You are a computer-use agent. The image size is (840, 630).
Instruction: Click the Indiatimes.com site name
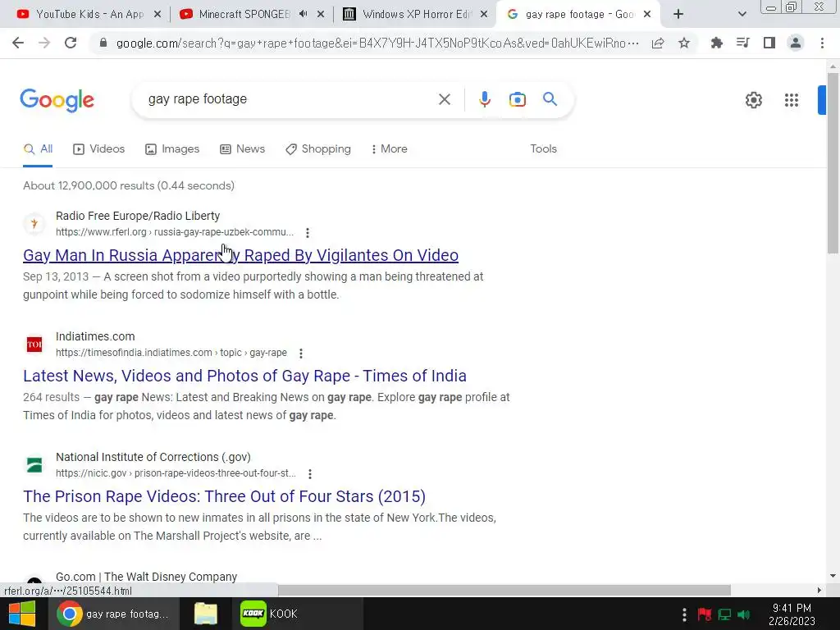click(x=95, y=336)
